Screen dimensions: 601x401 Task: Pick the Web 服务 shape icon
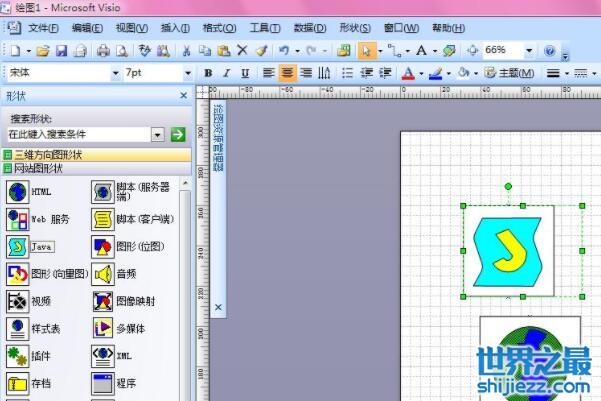tap(17, 218)
